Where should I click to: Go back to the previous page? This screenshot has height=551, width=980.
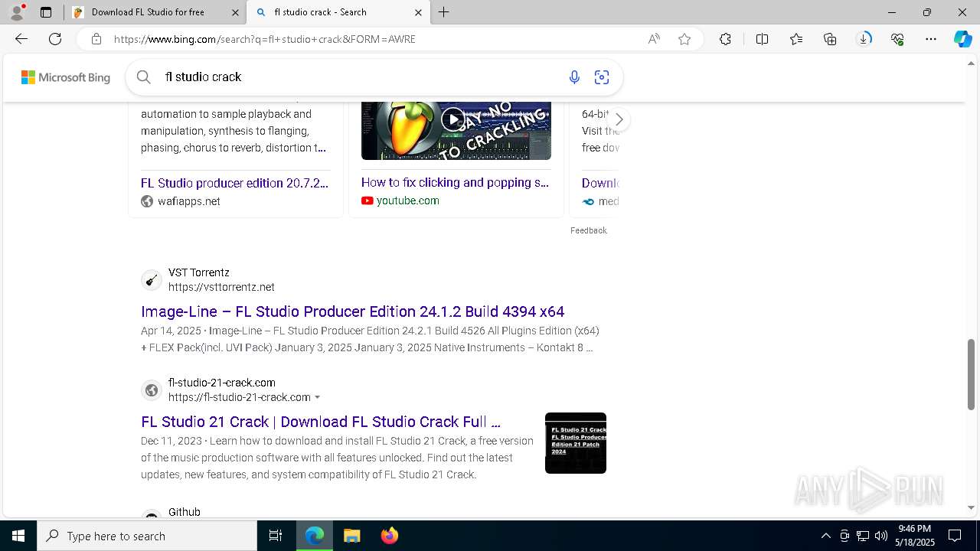[21, 39]
